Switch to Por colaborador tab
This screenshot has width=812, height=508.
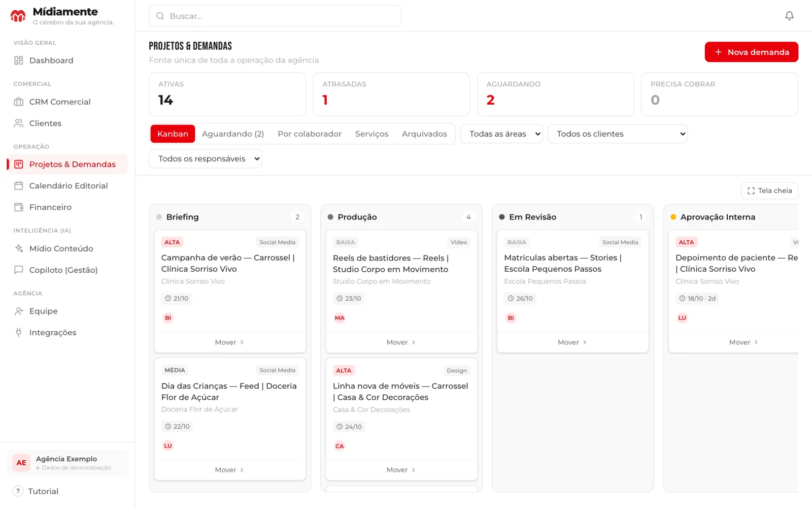pyautogui.click(x=310, y=134)
